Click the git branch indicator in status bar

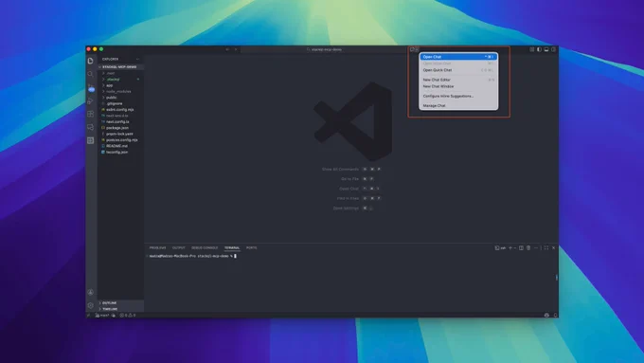[x=102, y=316]
